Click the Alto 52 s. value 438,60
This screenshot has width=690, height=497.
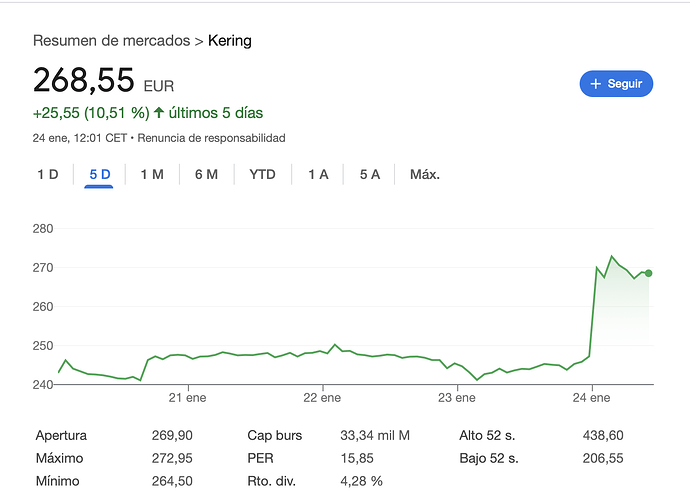click(x=603, y=436)
